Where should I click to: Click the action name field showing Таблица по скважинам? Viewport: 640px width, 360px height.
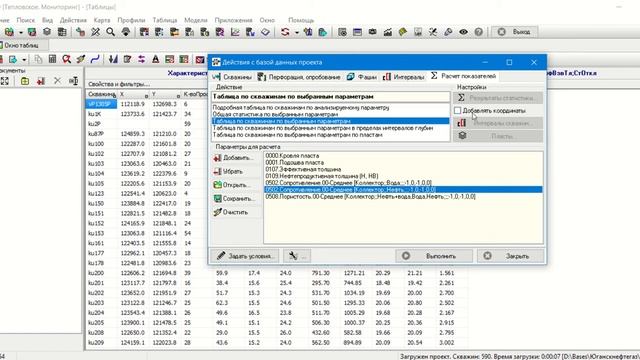(x=331, y=97)
